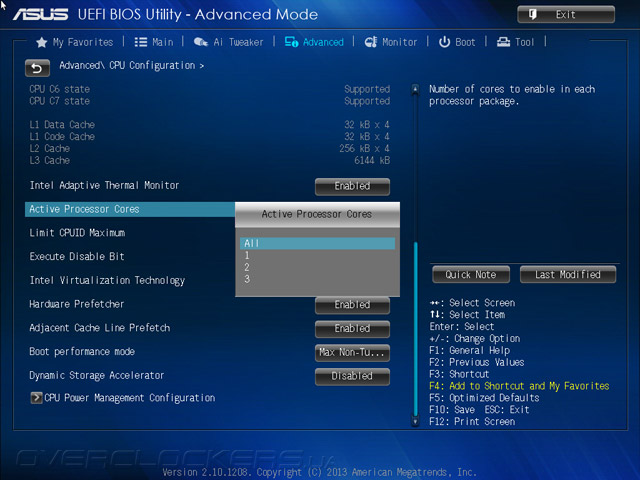The height and width of the screenshot is (480, 640).
Task: Switch to the Tool tab
Action: pyautogui.click(x=516, y=42)
